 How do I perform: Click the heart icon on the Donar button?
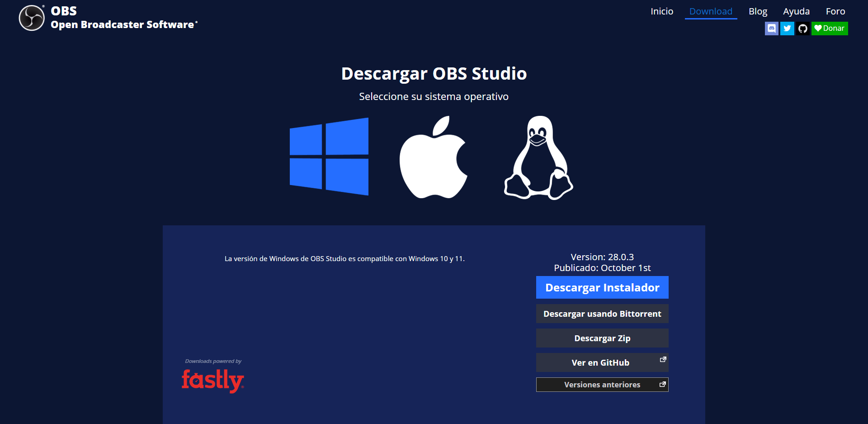click(818, 28)
